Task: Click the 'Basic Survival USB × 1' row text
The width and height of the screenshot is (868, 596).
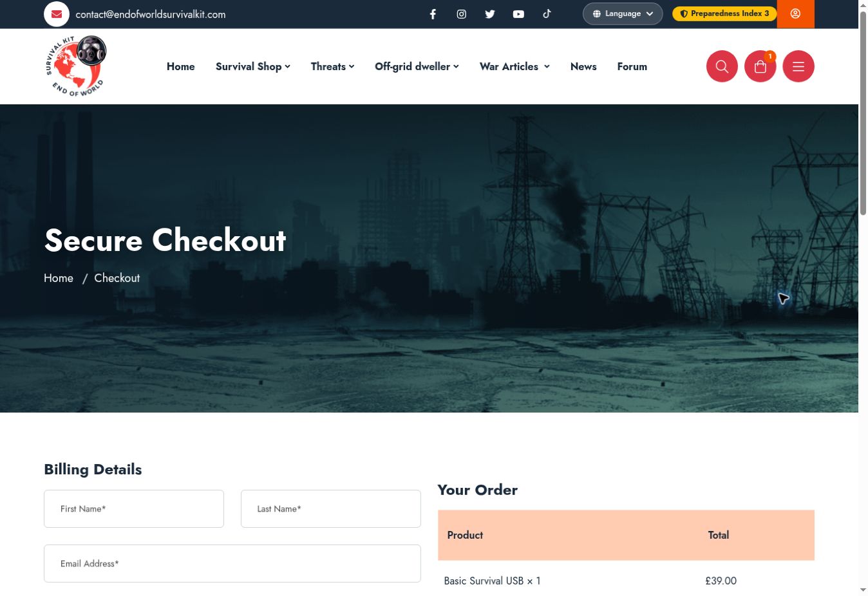Action: [493, 581]
